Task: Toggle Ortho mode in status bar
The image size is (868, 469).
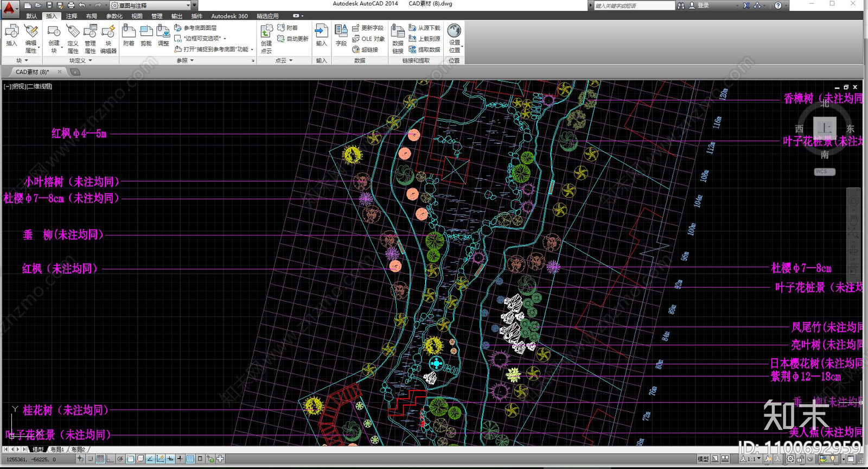Action: tap(110, 459)
